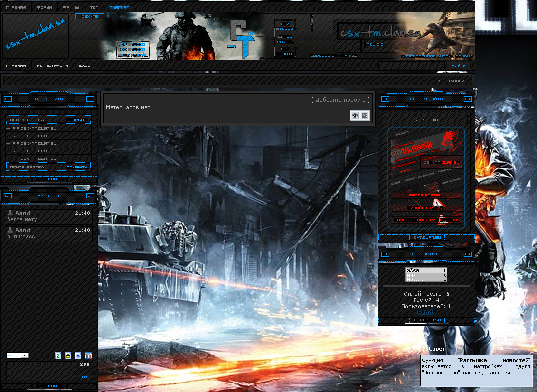Click the avatar icon beside 'рип класс' message

point(10,230)
